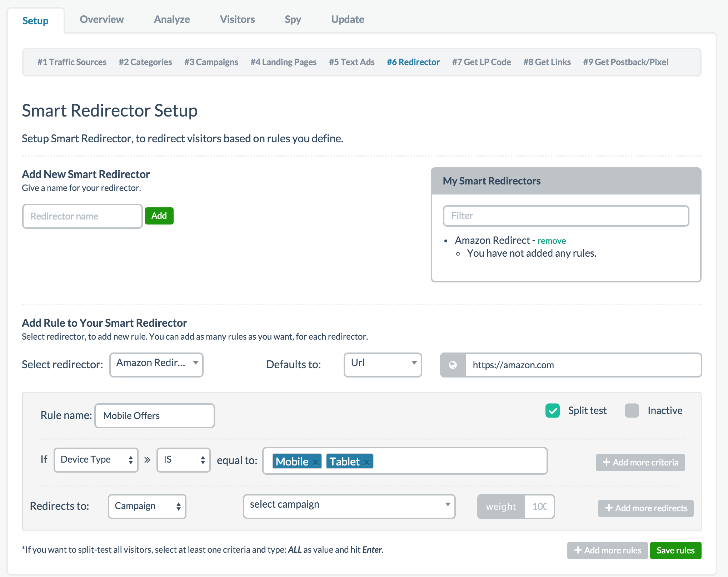The image size is (728, 577).
Task: Open the Select redirector dropdown
Action: (x=156, y=364)
